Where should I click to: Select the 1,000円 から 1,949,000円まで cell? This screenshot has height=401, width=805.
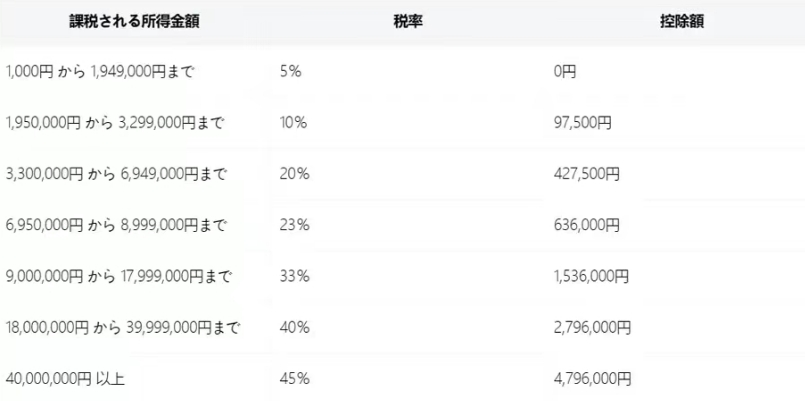tap(100, 72)
